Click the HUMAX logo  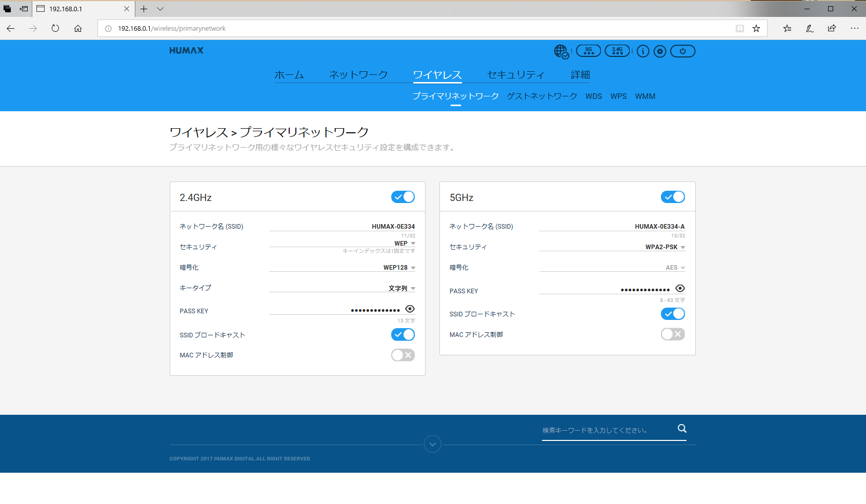(187, 50)
